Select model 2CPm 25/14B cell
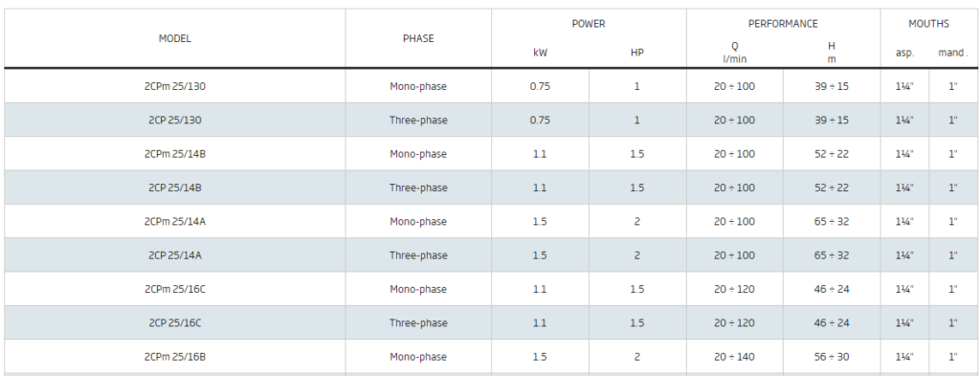Image resolution: width=980 pixels, height=376 pixels. tap(175, 154)
